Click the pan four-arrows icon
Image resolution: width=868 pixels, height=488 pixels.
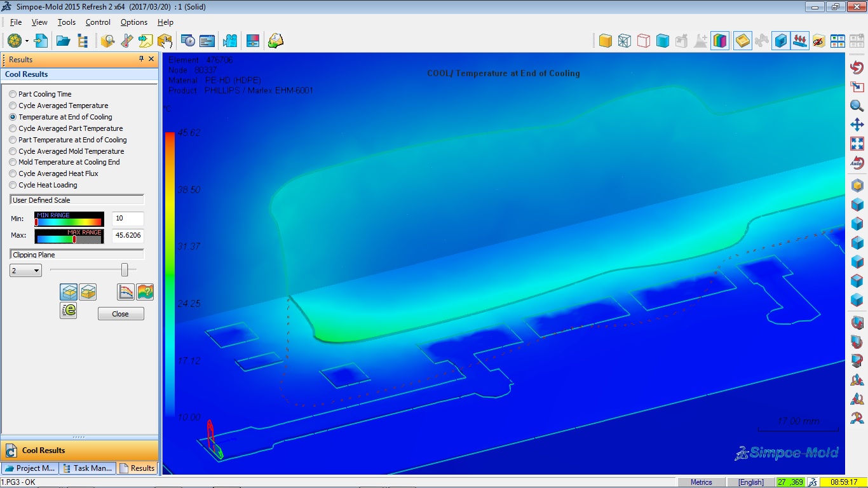coord(857,125)
